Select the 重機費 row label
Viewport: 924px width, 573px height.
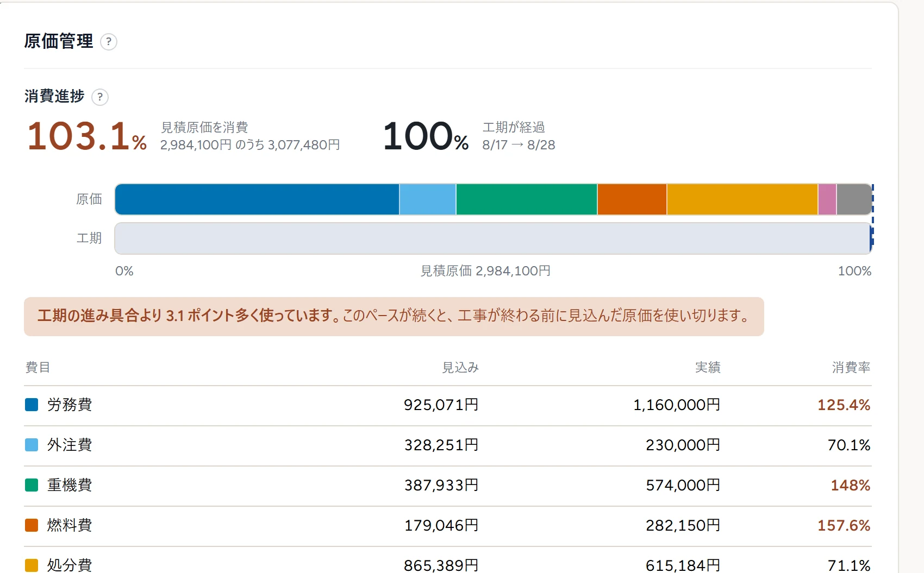click(x=70, y=485)
